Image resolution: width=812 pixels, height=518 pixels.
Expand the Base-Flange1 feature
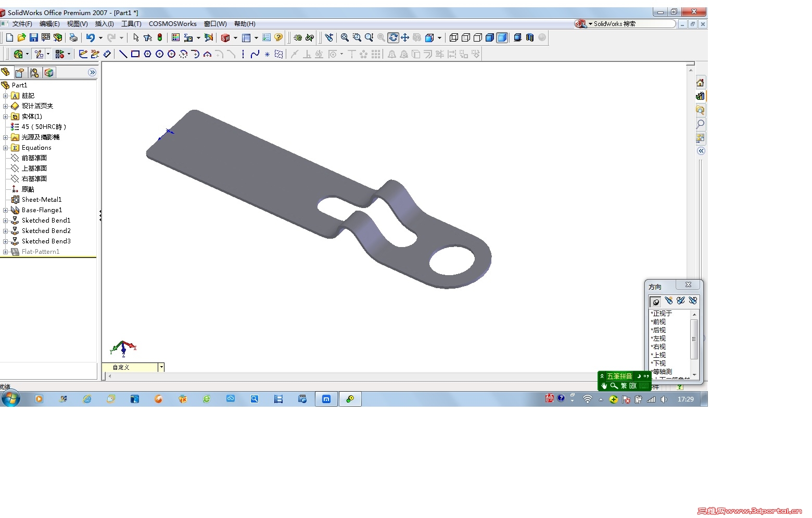click(5, 210)
